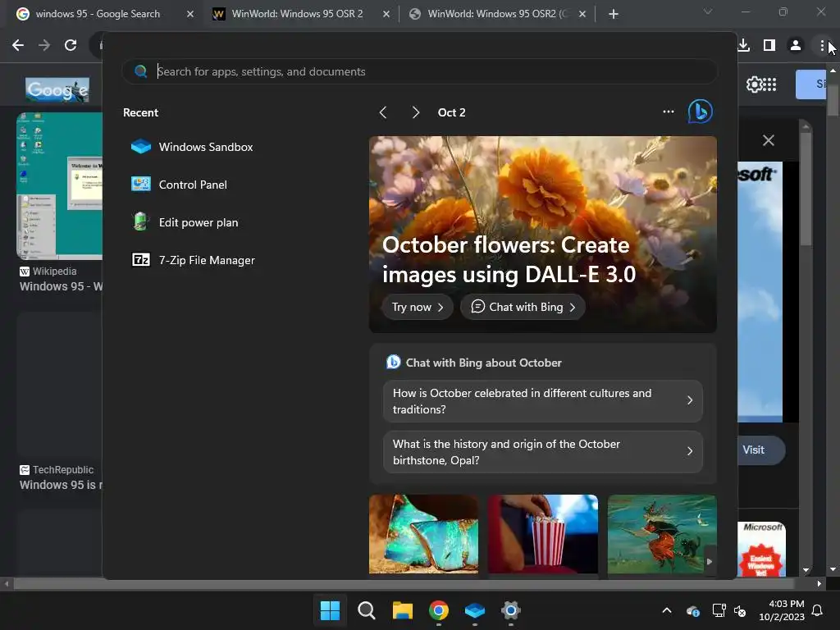Click the search apps, settings, documents field
840x630 pixels.
point(419,71)
